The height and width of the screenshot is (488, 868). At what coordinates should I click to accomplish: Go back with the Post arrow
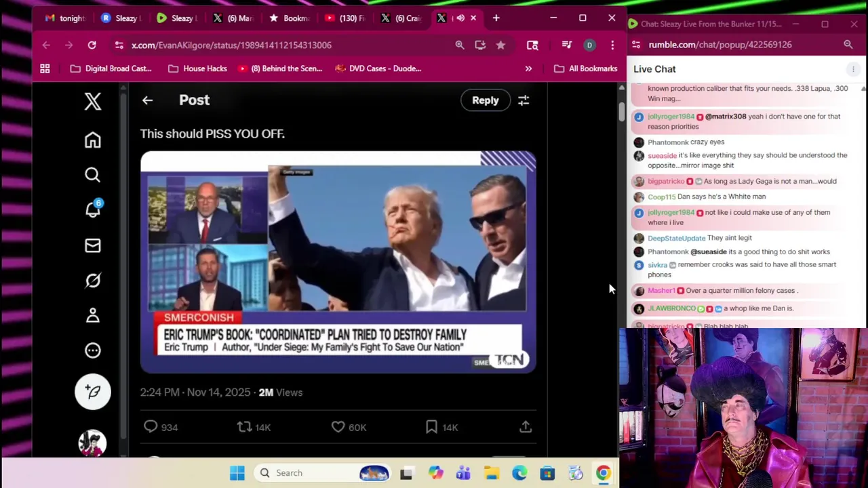[147, 100]
